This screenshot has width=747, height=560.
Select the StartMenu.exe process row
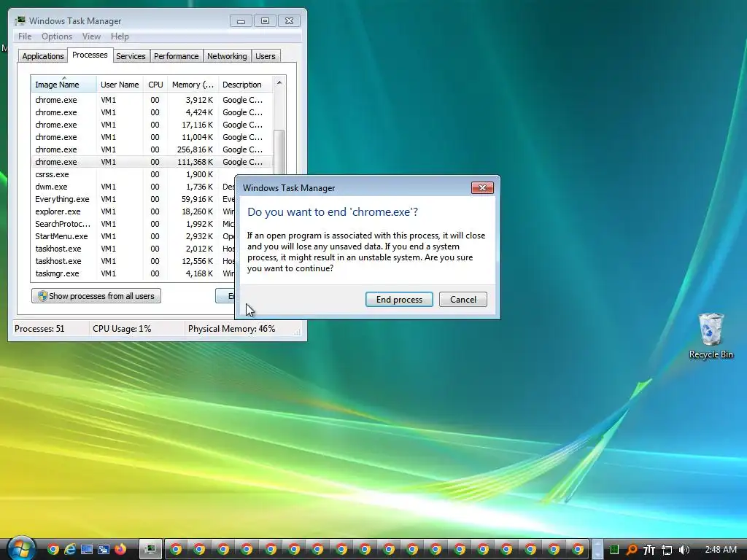tap(133, 236)
